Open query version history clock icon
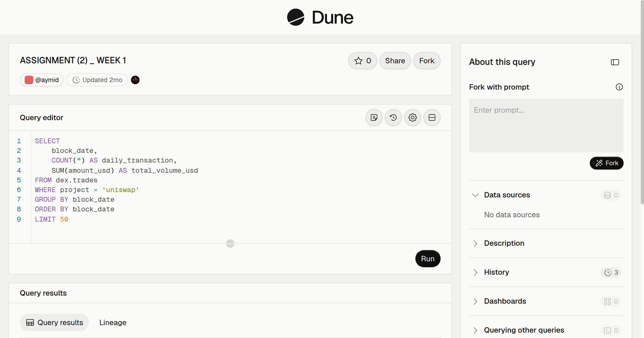 click(x=393, y=117)
